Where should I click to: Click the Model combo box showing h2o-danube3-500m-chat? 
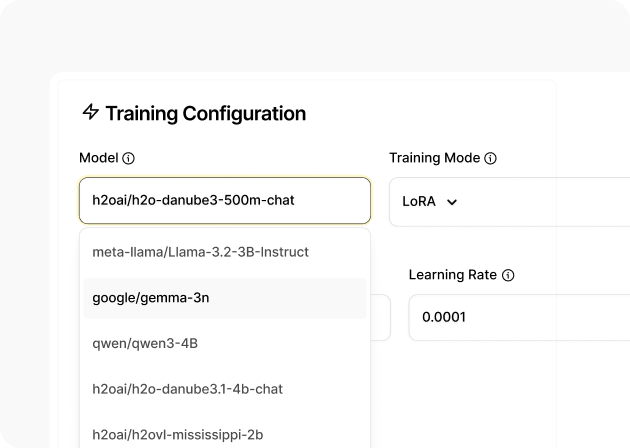(x=224, y=200)
